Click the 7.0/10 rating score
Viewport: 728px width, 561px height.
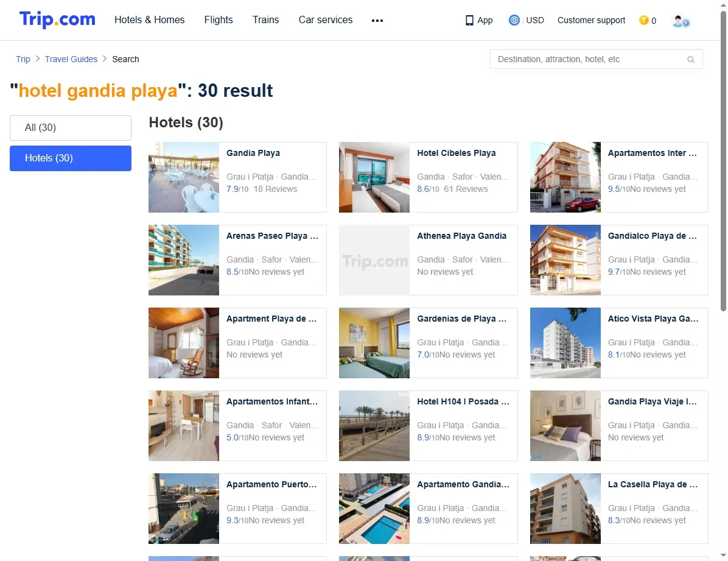pos(428,355)
